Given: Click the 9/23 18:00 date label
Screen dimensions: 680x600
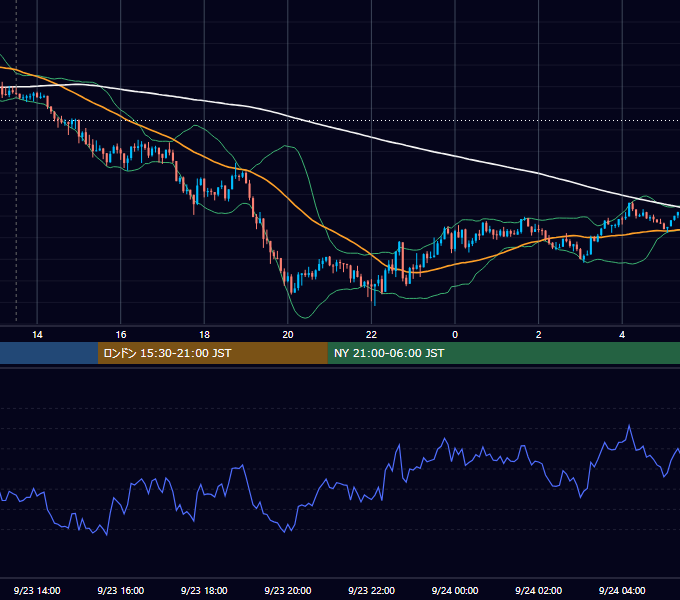Looking at the screenshot, I should click(204, 590).
